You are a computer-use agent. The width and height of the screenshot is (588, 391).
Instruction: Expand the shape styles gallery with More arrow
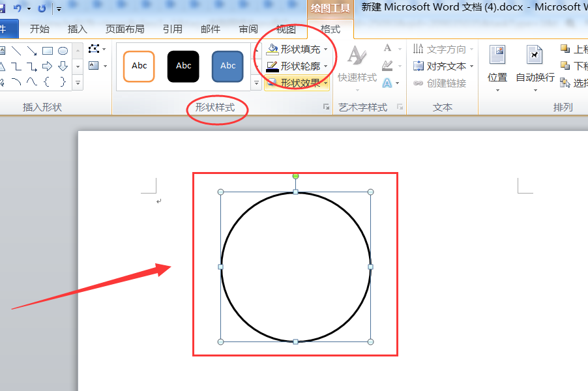[256, 83]
